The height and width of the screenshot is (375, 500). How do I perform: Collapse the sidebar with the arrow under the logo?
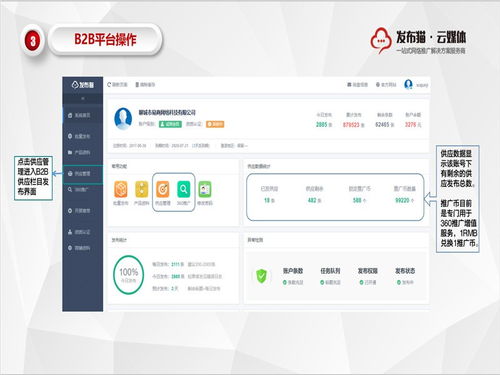(83, 98)
